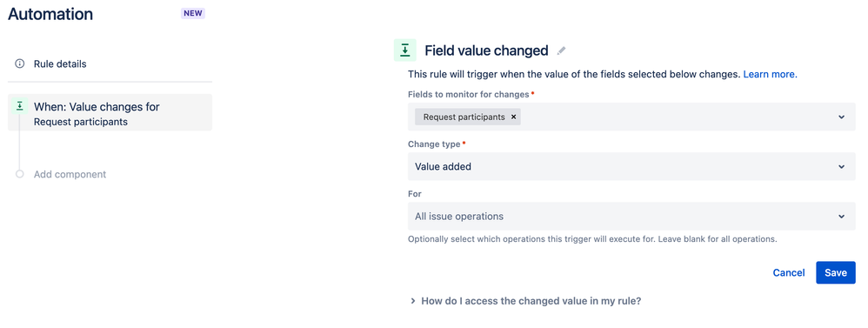
Task: Click the Request participants tag label
Action: pyautogui.click(x=464, y=117)
